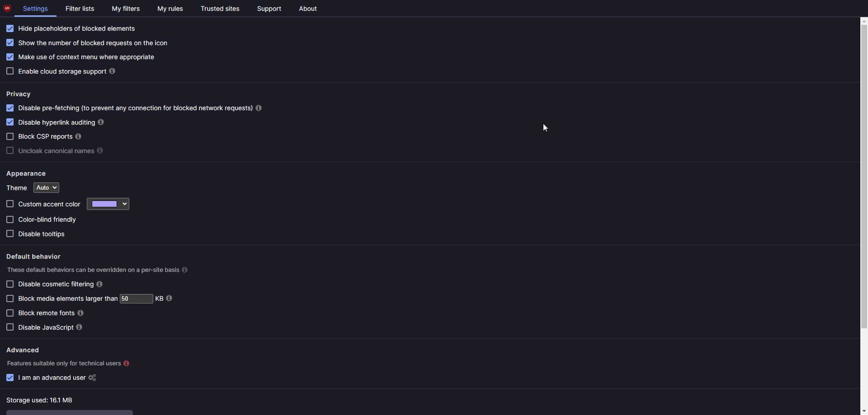Switch to the Support tab

(x=269, y=9)
